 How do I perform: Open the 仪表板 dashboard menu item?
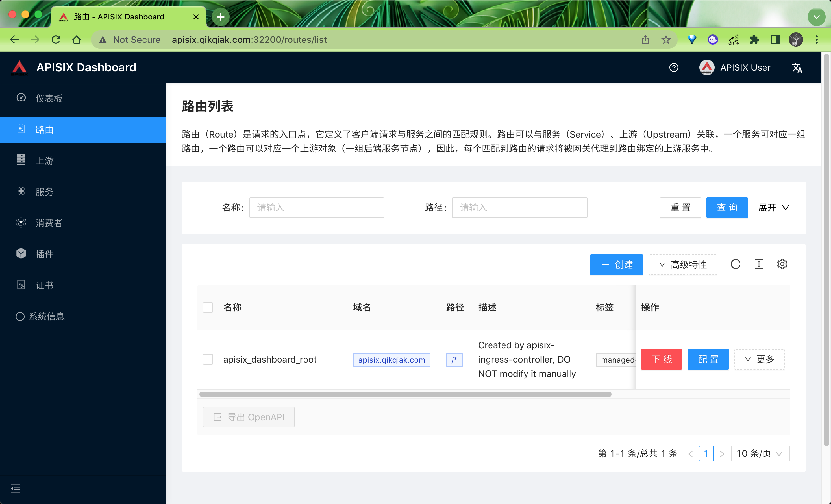tap(83, 98)
